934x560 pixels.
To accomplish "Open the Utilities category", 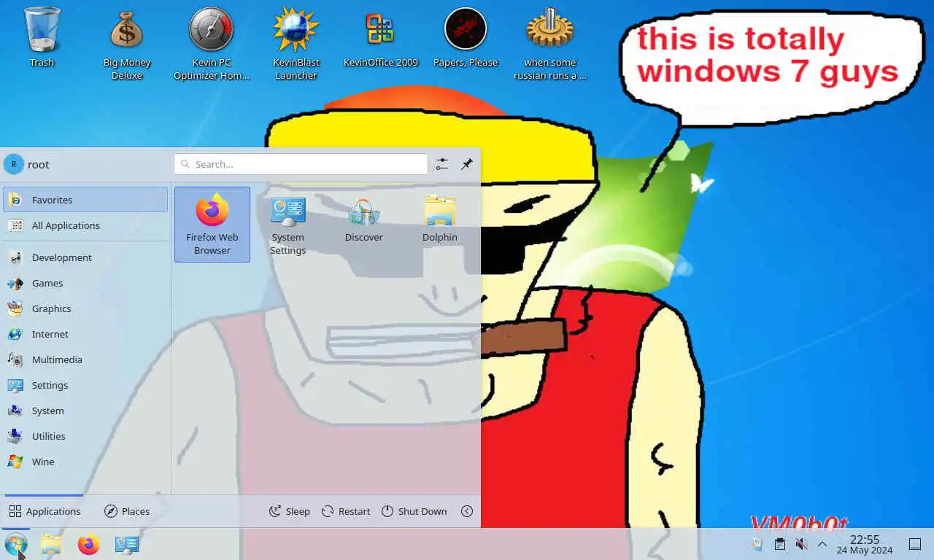I will tap(85, 436).
